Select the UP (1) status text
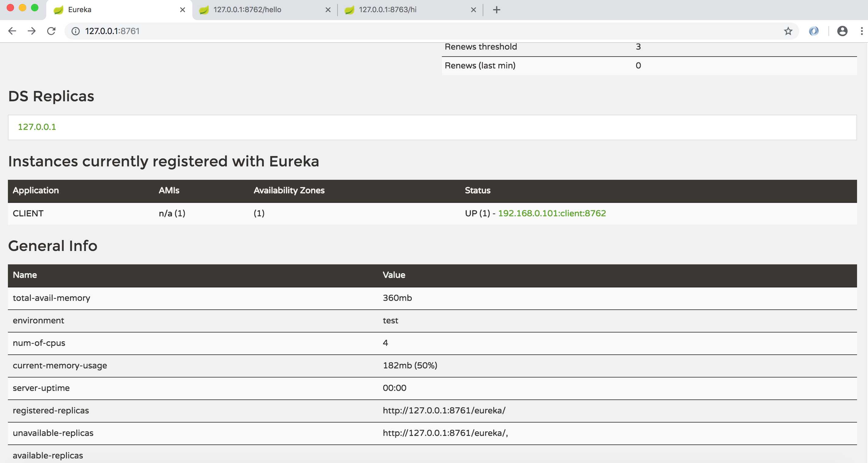This screenshot has height=463, width=868. [x=477, y=214]
